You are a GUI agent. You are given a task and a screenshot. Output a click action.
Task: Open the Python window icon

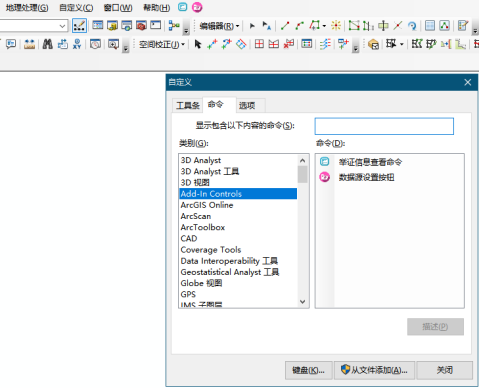[x=156, y=25]
